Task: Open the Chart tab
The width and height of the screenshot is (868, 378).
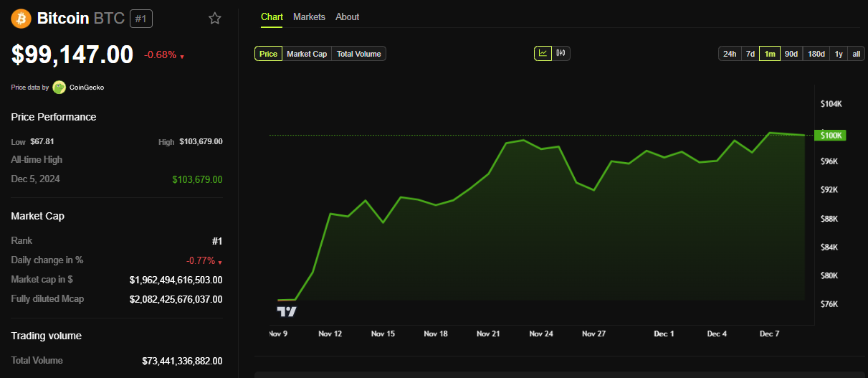Action: coord(272,17)
